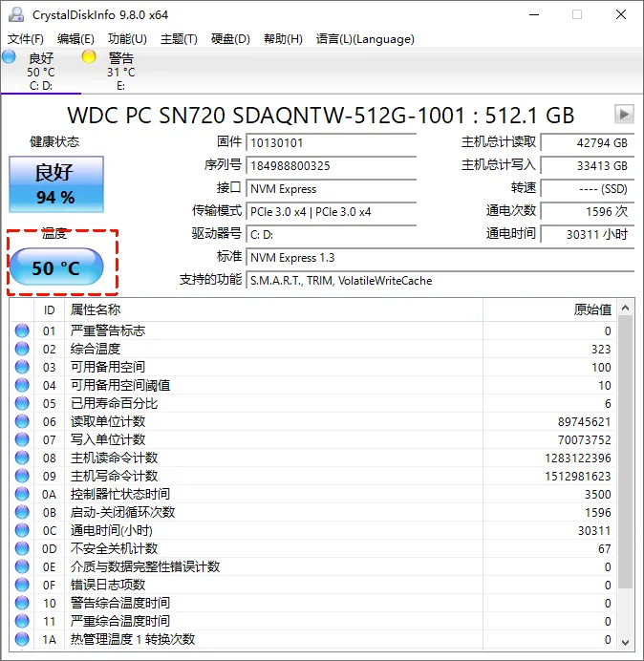This screenshot has width=644, height=661.
Task: Select attribute row 02 综合温度
Action: click(313, 349)
